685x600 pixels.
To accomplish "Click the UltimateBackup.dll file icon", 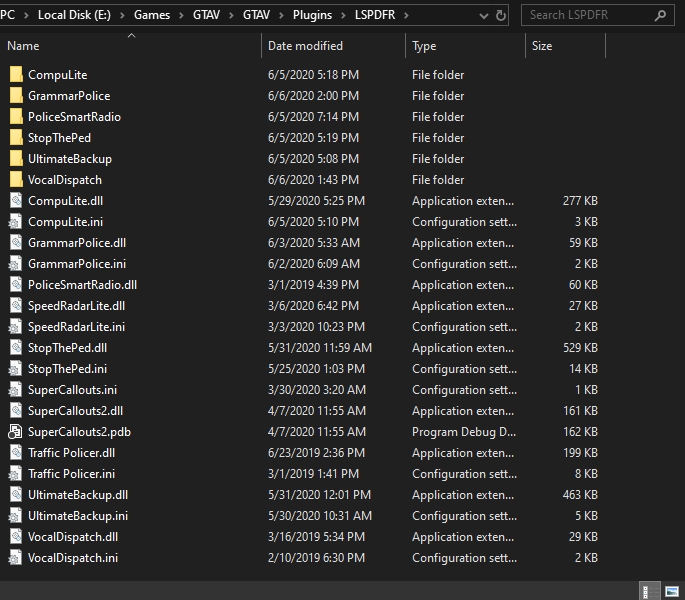I will [16, 494].
